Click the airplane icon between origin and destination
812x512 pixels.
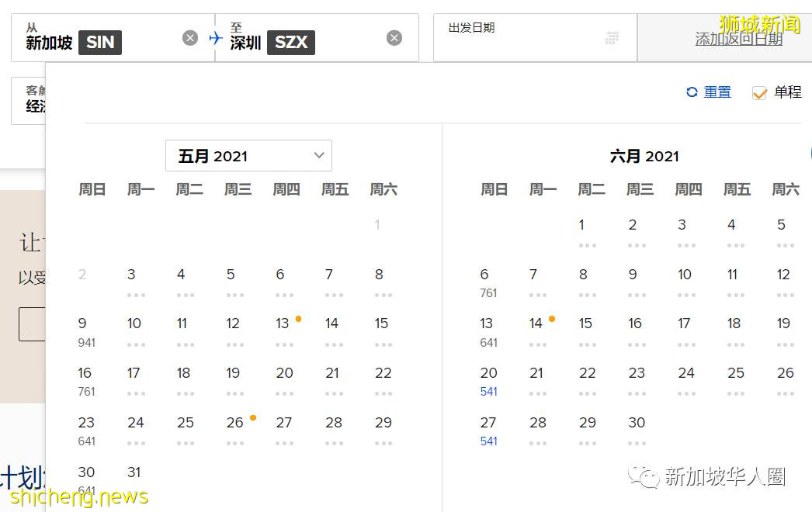click(x=215, y=37)
